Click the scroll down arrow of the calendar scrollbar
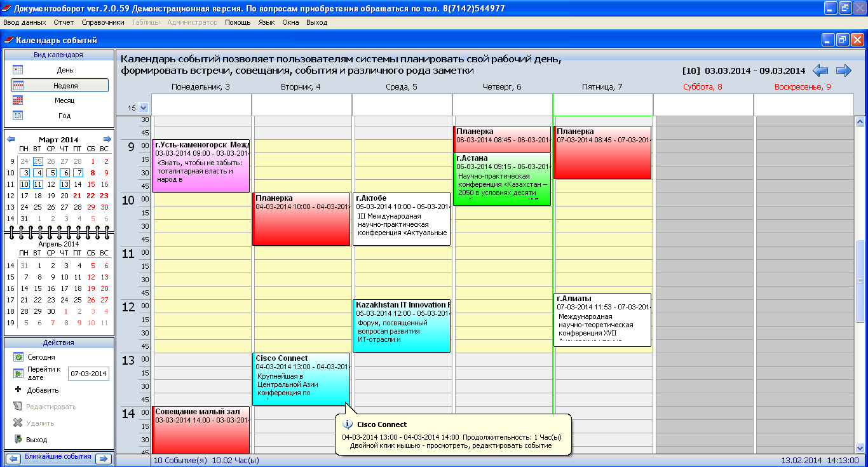Image resolution: width=868 pixels, height=467 pixels. pos(861,448)
